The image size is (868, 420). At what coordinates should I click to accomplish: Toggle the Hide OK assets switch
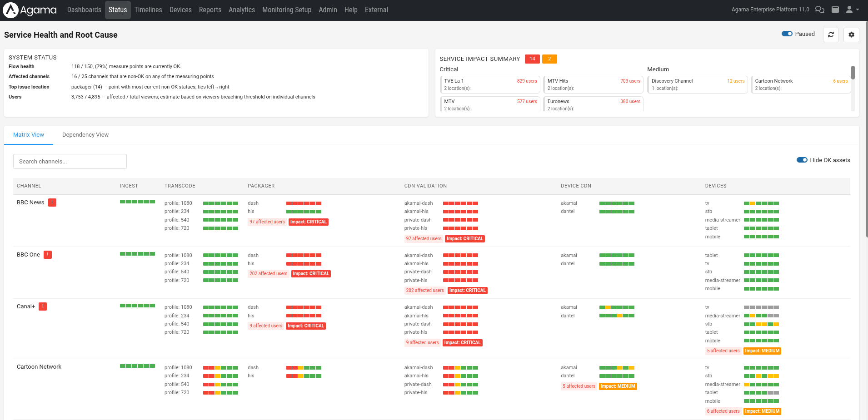802,160
